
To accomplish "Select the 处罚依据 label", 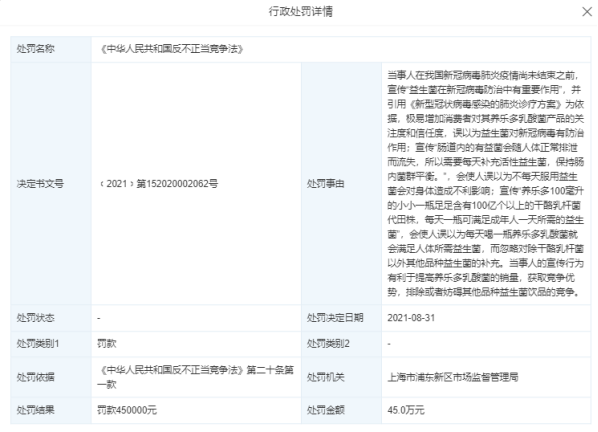I will (35, 377).
